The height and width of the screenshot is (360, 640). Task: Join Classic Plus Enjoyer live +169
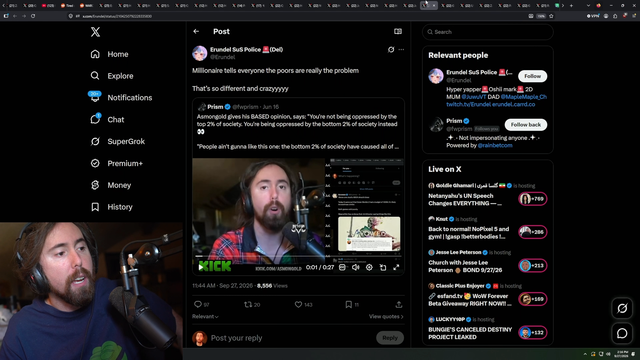tap(533, 299)
